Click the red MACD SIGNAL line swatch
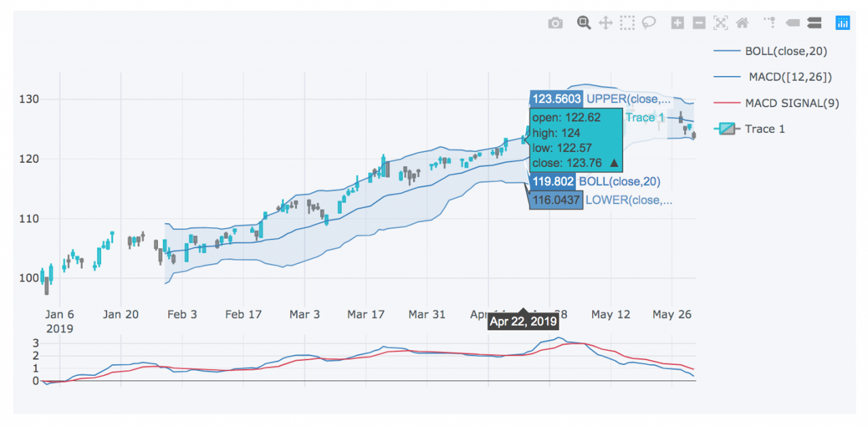The image size is (868, 426). [726, 103]
